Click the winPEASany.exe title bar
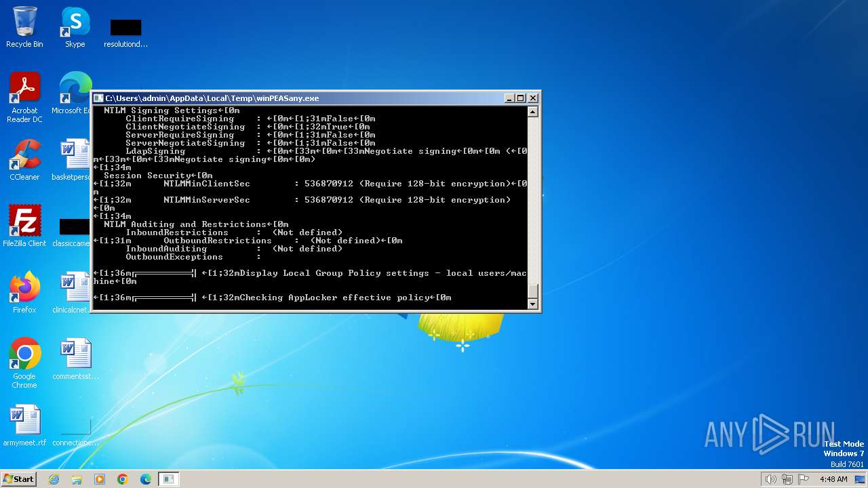 click(303, 98)
